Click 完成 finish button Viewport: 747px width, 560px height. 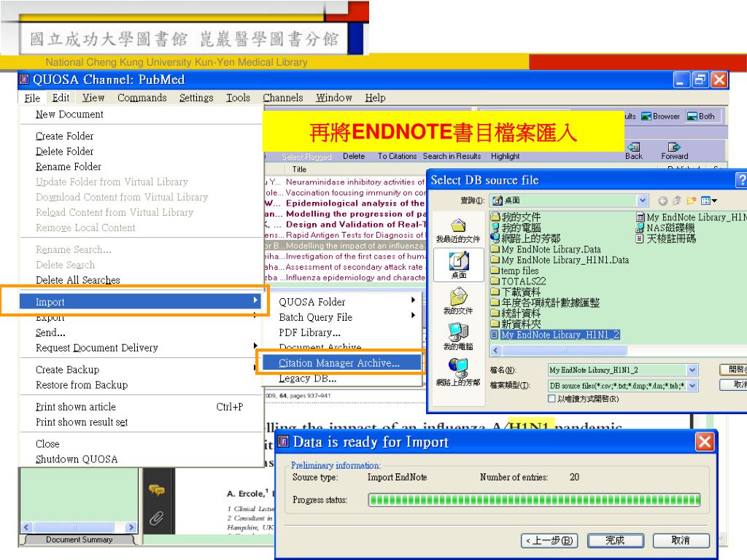pyautogui.click(x=615, y=540)
